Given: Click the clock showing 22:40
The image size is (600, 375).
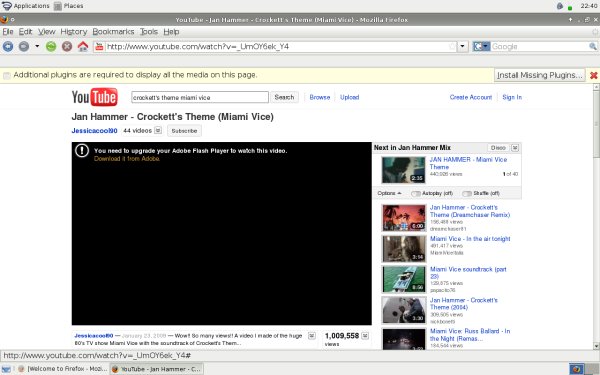Looking at the screenshot, I should (x=589, y=6).
